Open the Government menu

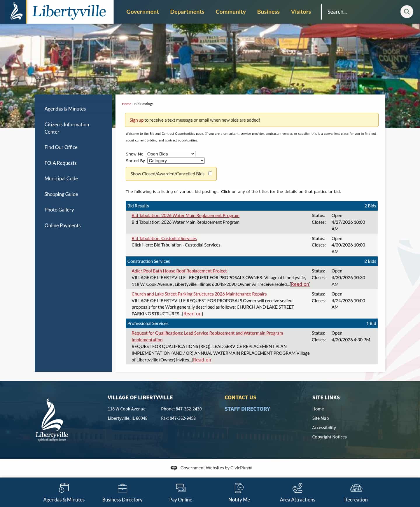[x=143, y=12]
